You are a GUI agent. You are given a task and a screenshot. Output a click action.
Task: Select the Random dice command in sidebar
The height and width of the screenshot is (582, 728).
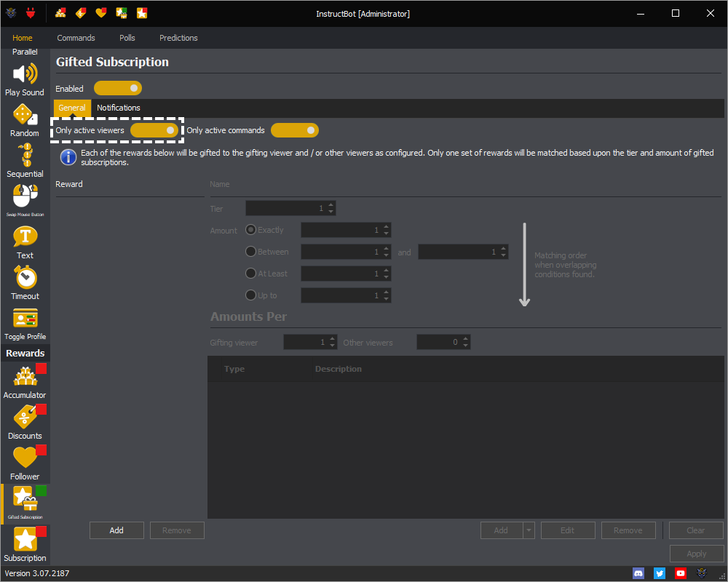(25, 121)
